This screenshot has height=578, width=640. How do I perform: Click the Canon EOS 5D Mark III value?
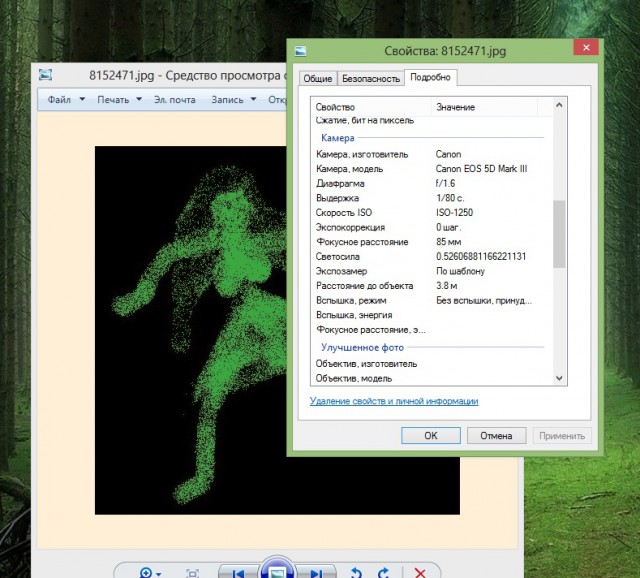(x=481, y=169)
